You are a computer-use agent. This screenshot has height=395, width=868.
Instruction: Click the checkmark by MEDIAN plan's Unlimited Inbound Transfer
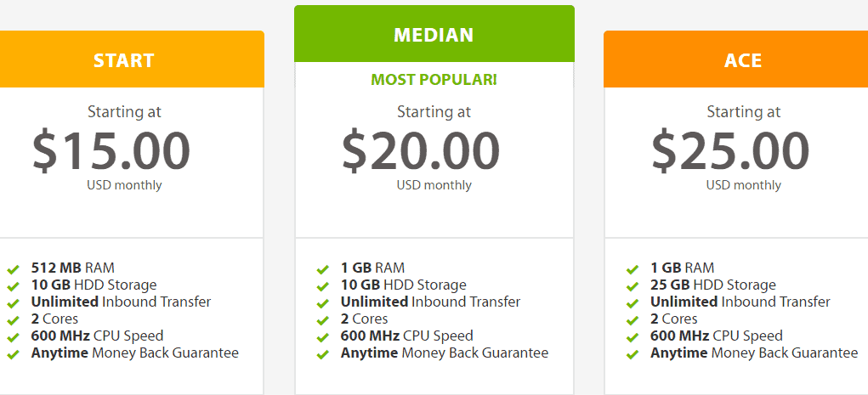click(323, 304)
